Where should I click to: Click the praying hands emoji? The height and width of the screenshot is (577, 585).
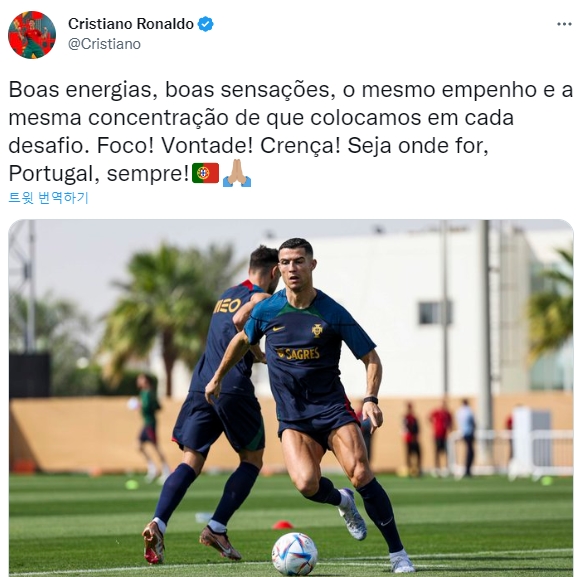(x=237, y=173)
